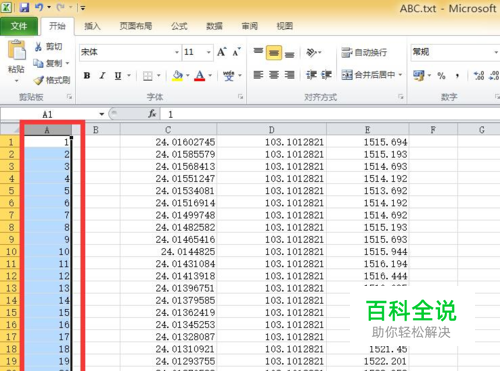Image resolution: width=500 pixels, height=371 pixels.
Task: Open the Alignment group dialog launcher
Action: tap(400, 97)
